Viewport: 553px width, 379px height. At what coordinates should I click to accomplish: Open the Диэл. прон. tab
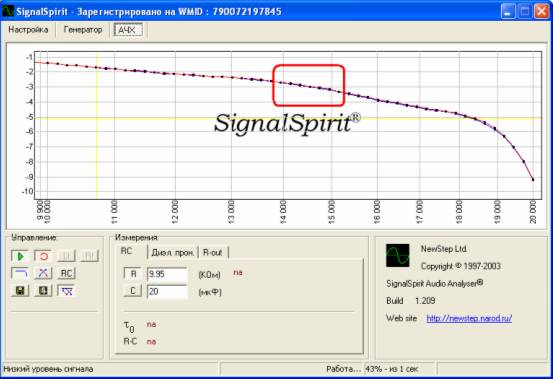tap(172, 252)
